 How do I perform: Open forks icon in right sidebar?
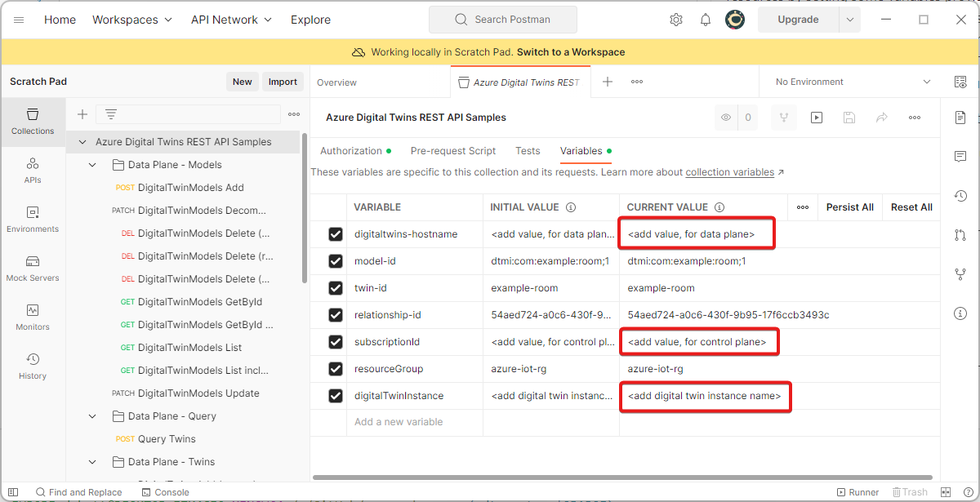pos(960,274)
